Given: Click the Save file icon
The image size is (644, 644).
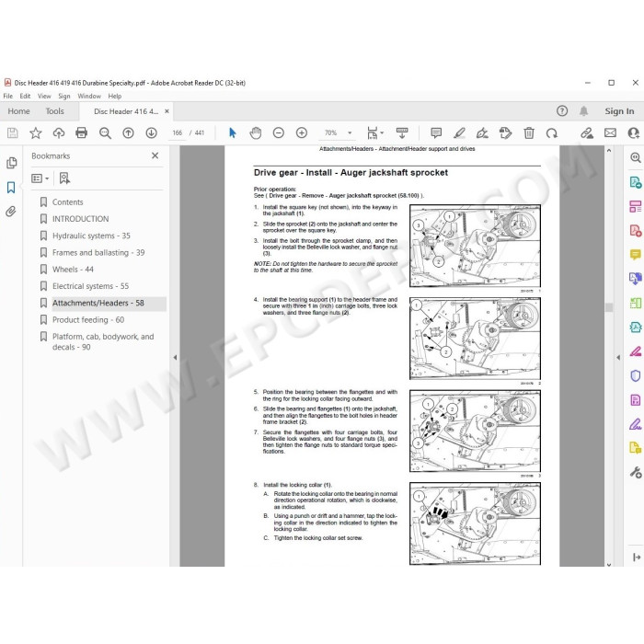Looking at the screenshot, I should tap(12, 133).
